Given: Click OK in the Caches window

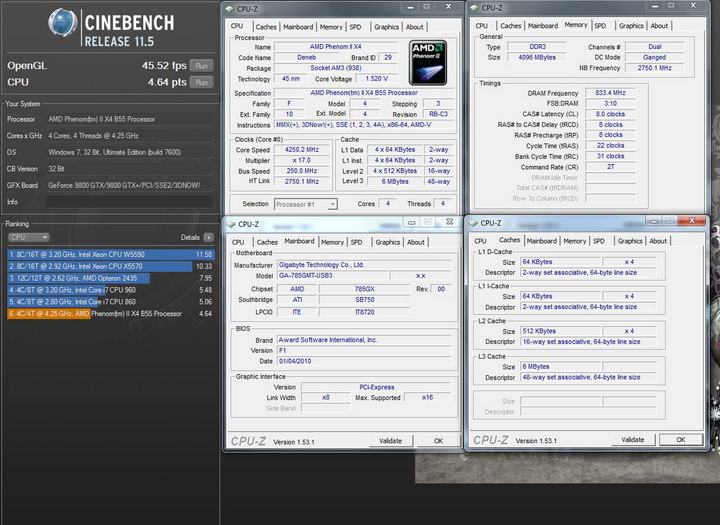Looking at the screenshot, I should pyautogui.click(x=680, y=439).
